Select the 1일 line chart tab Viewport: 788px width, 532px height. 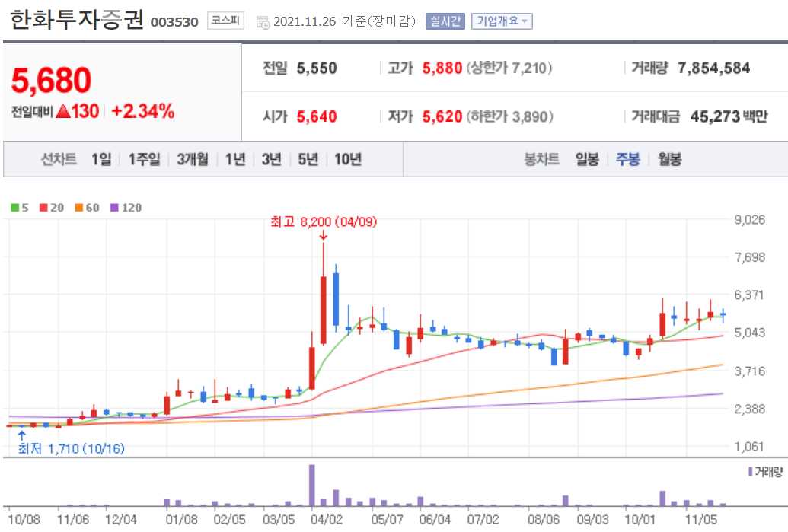click(101, 159)
